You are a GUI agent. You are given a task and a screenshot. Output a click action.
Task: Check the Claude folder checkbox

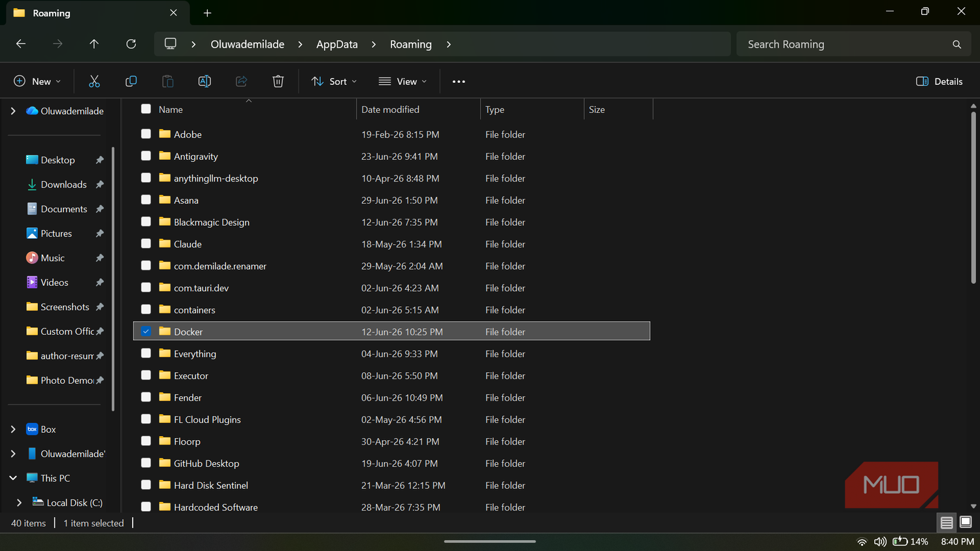click(146, 244)
